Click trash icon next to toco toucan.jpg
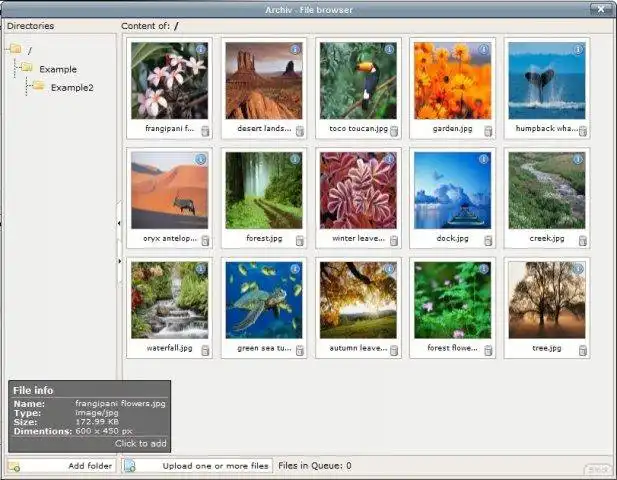The image size is (617, 480). coord(394,131)
